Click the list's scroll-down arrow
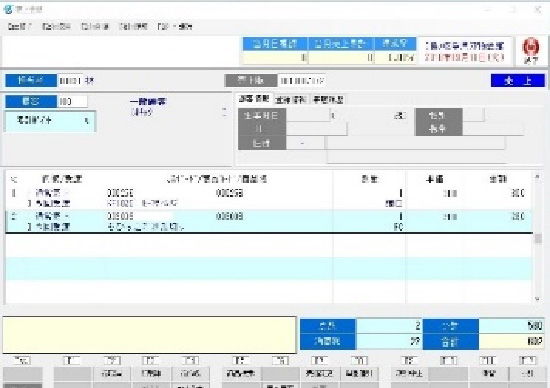 point(537,299)
